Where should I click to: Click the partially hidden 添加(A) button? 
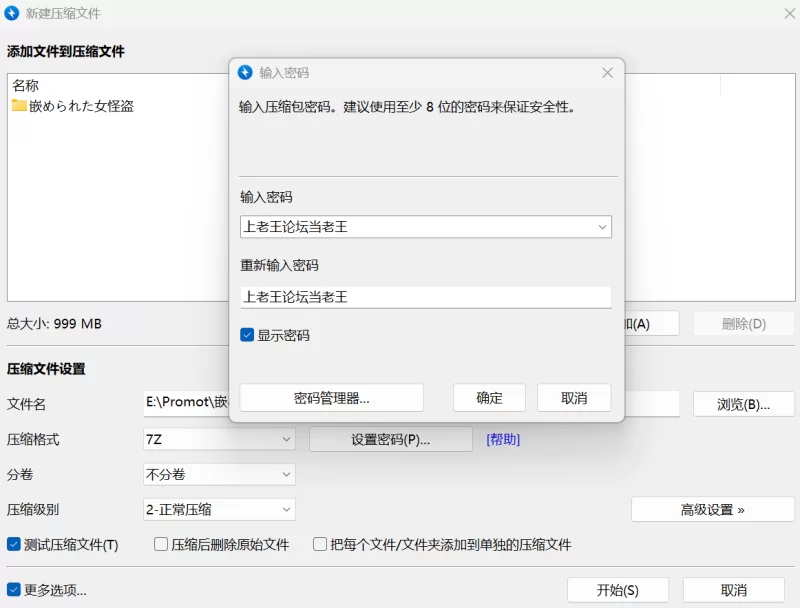click(x=652, y=323)
